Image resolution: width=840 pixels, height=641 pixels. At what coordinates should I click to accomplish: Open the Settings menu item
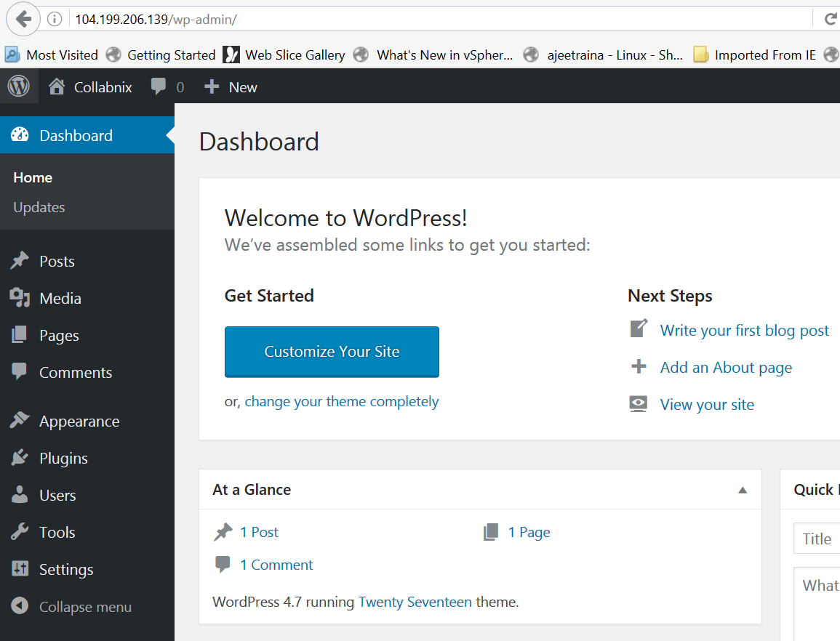(65, 570)
